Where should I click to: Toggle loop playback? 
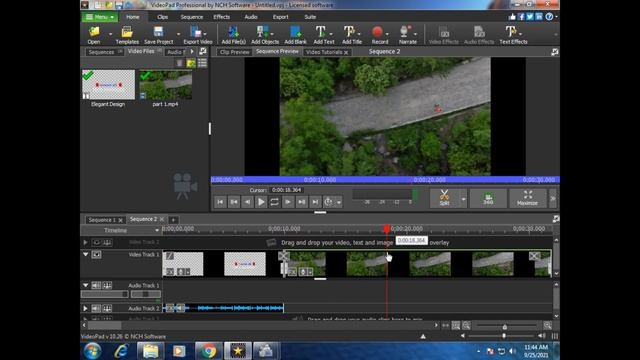coord(274,202)
